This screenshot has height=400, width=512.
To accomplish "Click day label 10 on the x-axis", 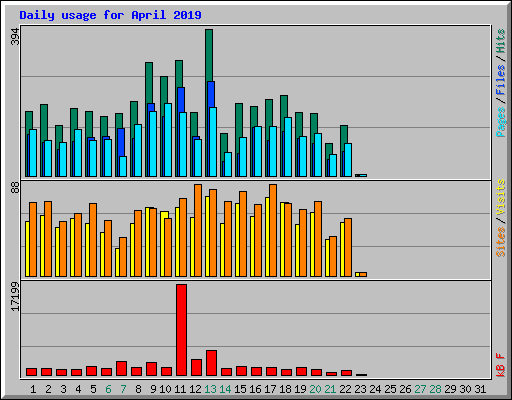I will point(165,389).
